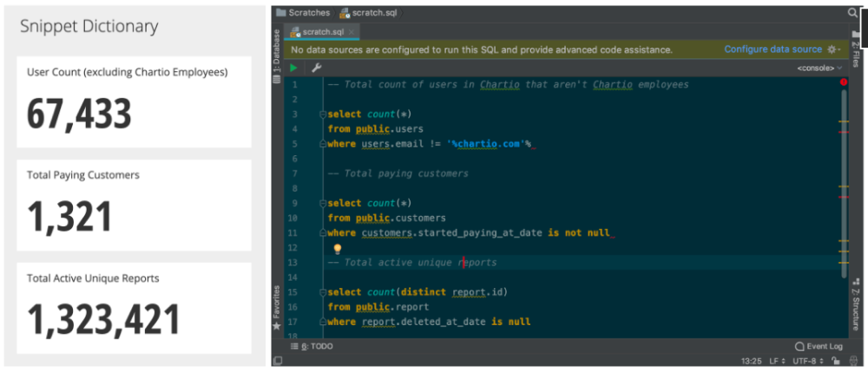Run the SQL with green play button
Screen dimensions: 868x372
click(x=293, y=68)
